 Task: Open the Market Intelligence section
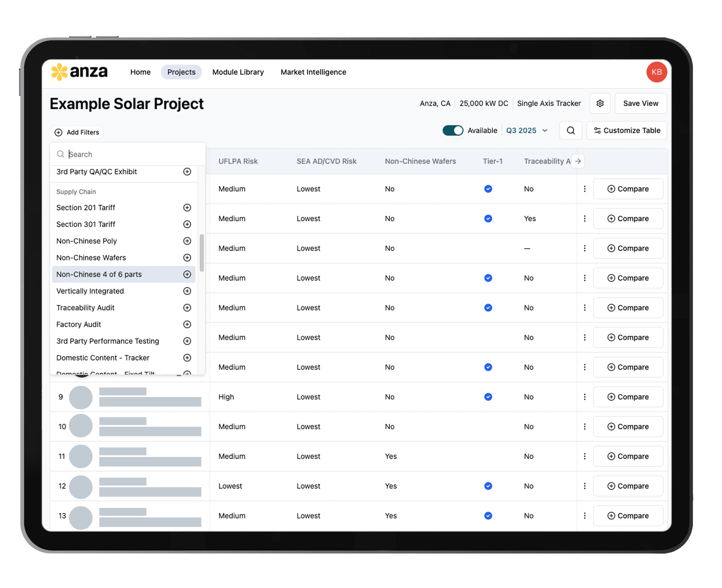[313, 72]
